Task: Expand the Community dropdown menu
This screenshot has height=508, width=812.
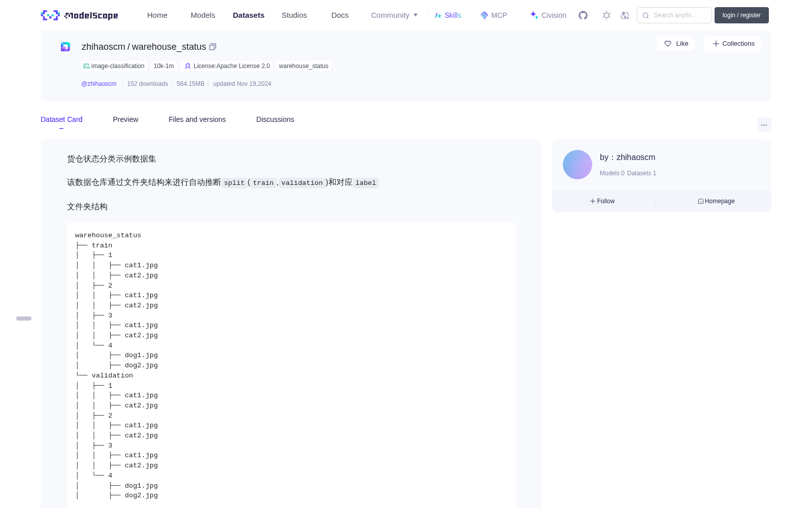Action: [394, 15]
